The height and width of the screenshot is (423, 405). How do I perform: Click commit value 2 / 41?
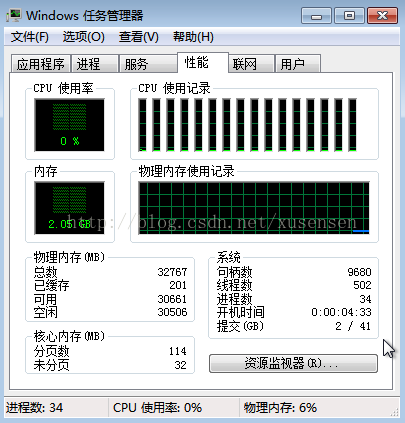[353, 326]
